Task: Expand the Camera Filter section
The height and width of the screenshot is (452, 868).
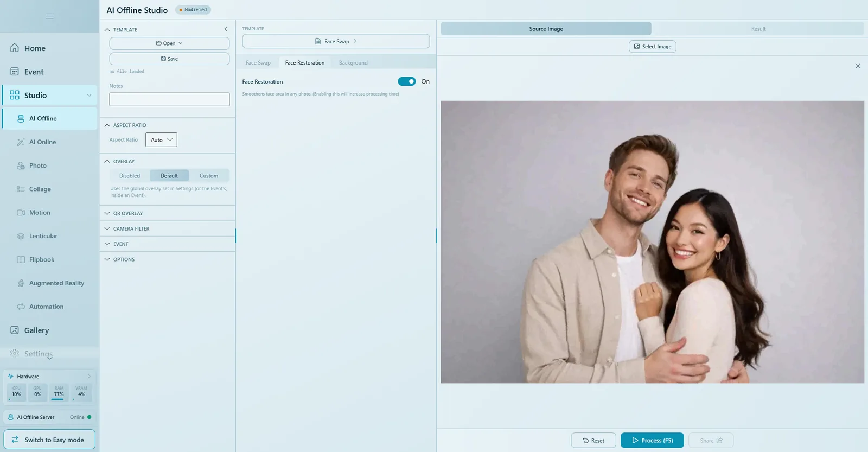Action: [x=167, y=229]
